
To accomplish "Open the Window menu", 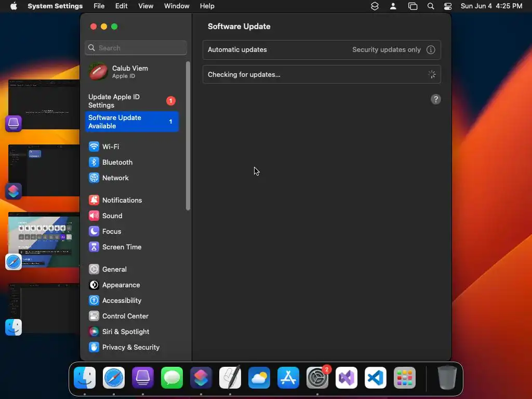I will (x=177, y=6).
